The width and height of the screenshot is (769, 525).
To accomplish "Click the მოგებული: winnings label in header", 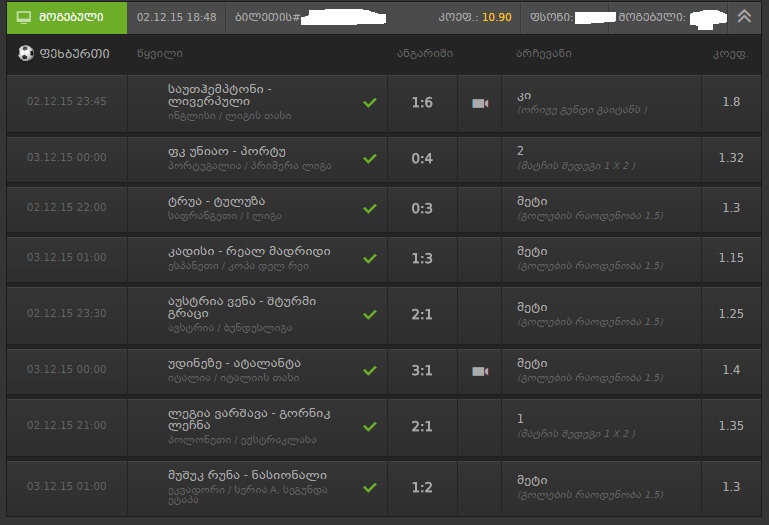I will coord(652,17).
